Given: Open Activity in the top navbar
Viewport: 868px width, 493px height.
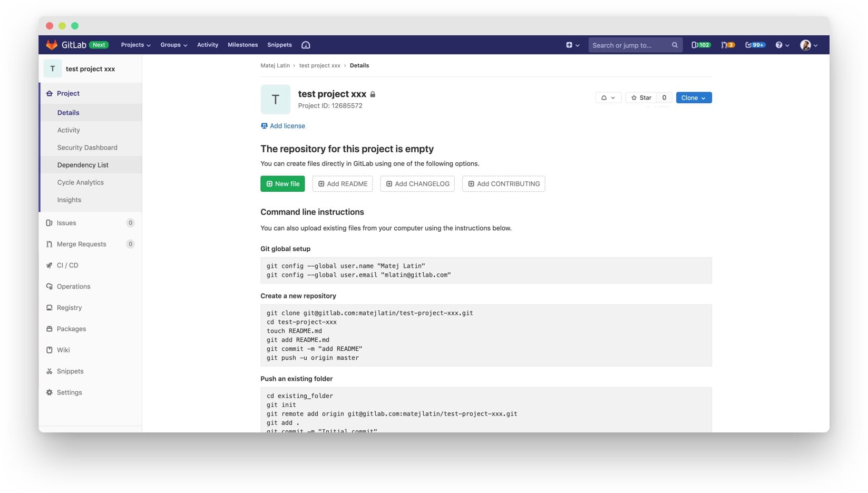Looking at the screenshot, I should pos(208,45).
